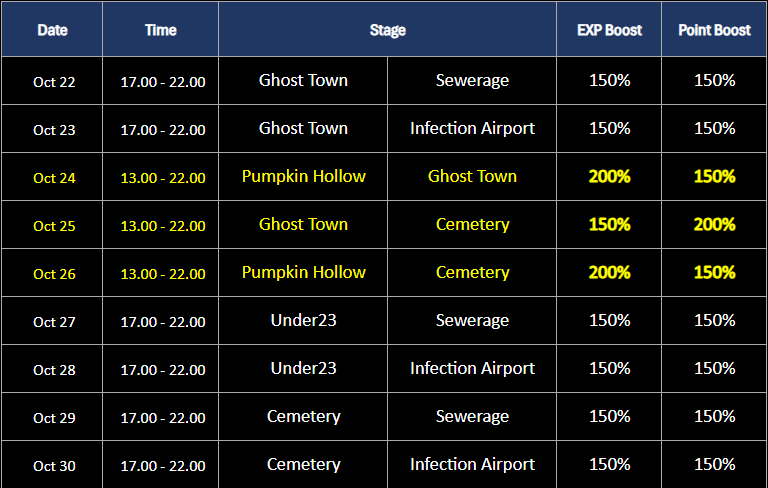This screenshot has width=768, height=488.
Task: Click the Stage column header
Action: click(387, 30)
